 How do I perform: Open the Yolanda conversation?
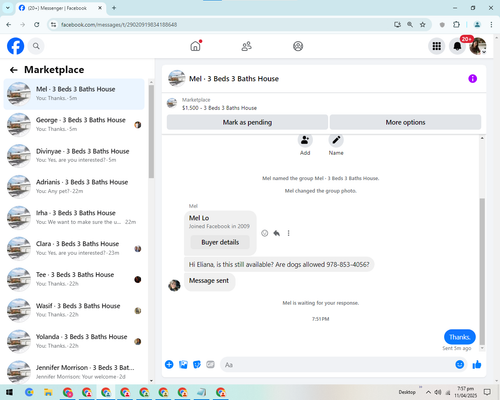click(74, 341)
